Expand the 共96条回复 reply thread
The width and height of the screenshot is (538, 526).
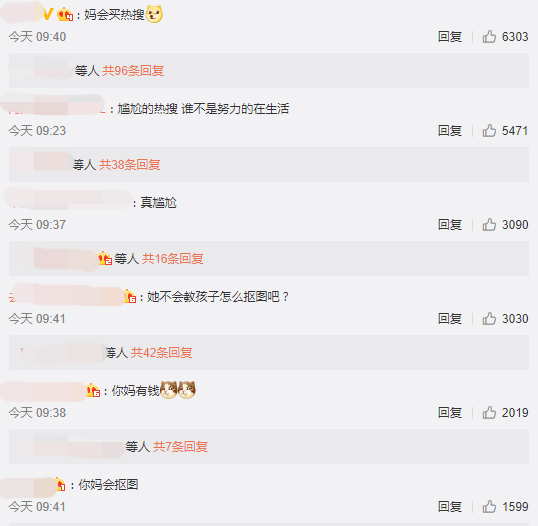pyautogui.click(x=133, y=71)
